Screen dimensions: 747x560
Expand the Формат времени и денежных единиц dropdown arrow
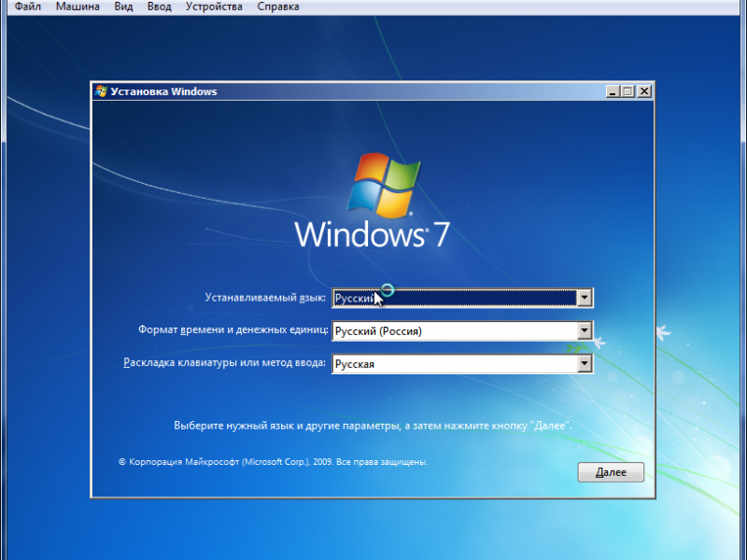[585, 331]
